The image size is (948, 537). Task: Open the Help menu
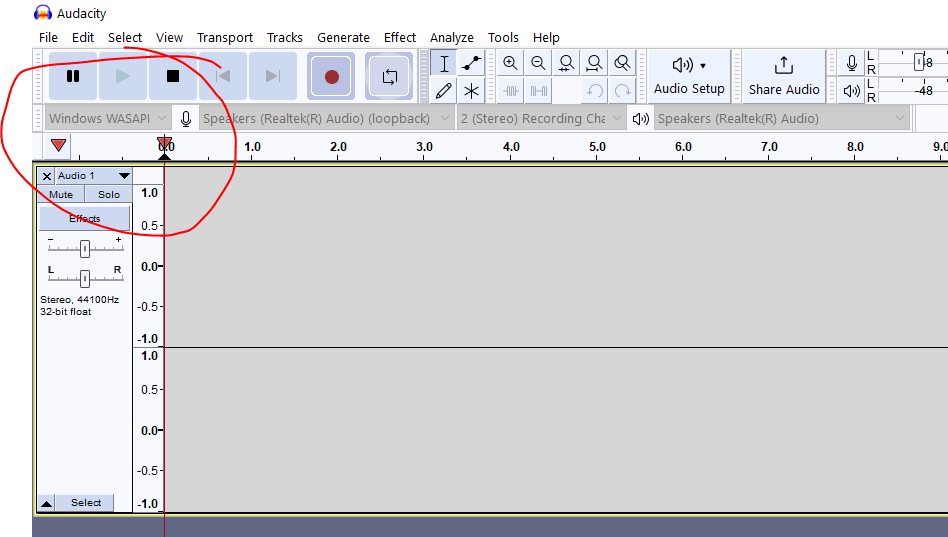[546, 37]
